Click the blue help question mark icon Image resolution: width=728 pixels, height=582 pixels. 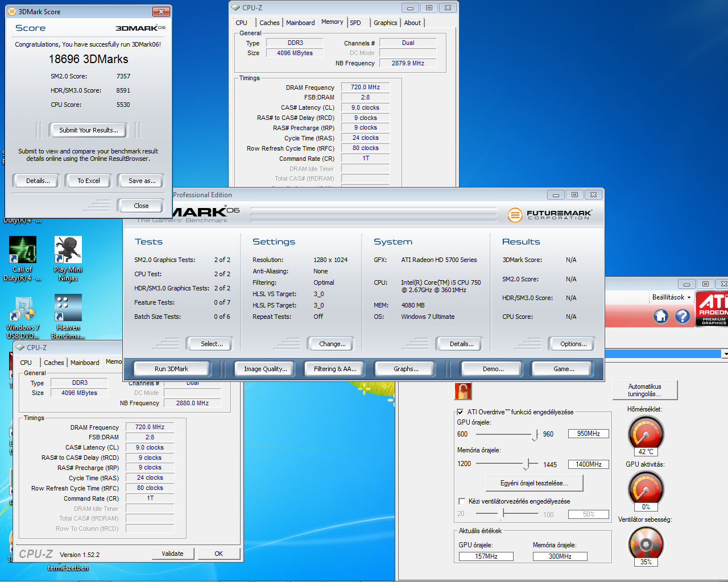682,316
